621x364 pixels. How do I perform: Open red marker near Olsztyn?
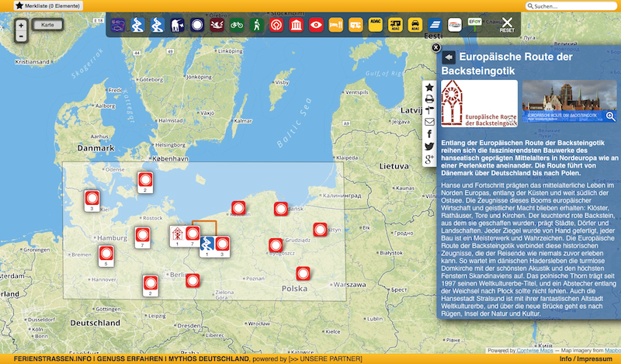coord(320,229)
